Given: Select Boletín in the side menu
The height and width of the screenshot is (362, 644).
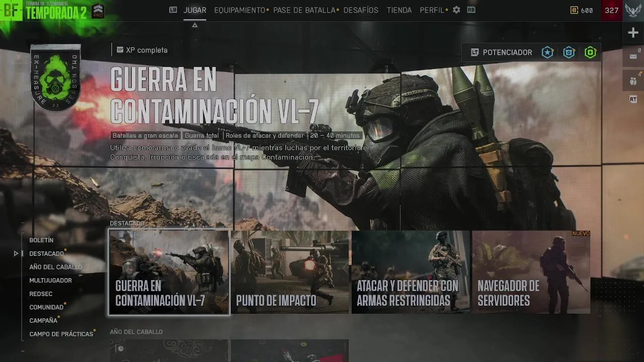Looking at the screenshot, I should [41, 240].
